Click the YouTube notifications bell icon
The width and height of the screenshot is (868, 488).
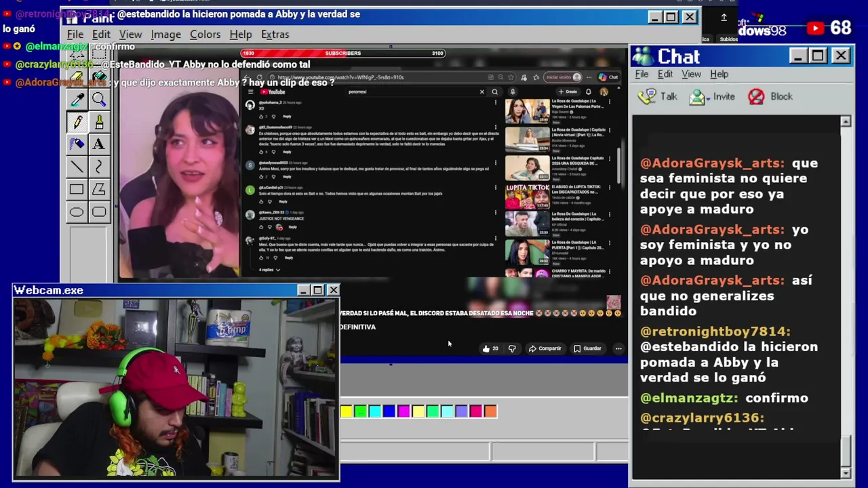coord(588,91)
